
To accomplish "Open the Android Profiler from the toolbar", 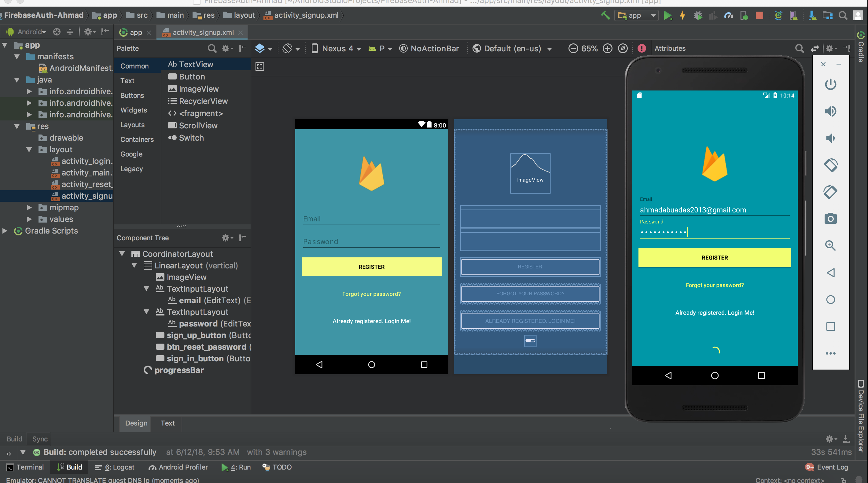I will (x=729, y=16).
